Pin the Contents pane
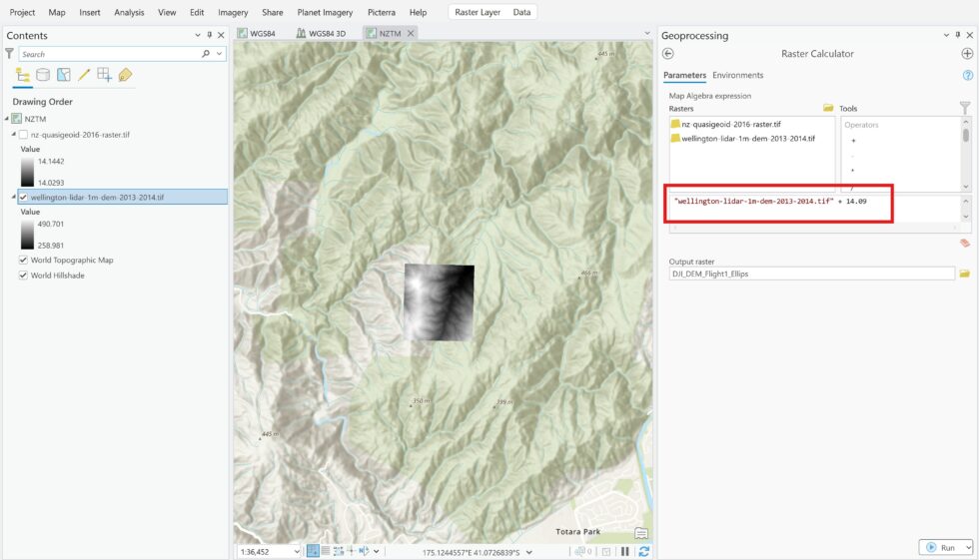The image size is (979, 560). (209, 36)
